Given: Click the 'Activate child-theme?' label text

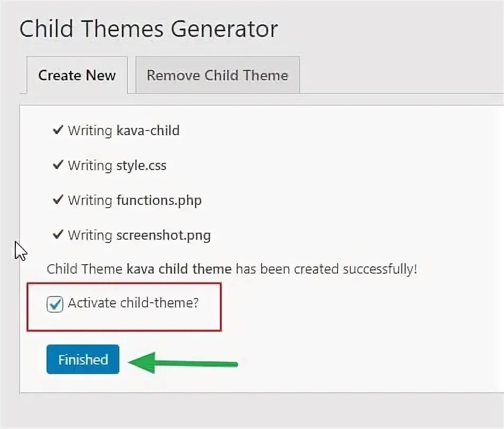Looking at the screenshot, I should [133, 304].
